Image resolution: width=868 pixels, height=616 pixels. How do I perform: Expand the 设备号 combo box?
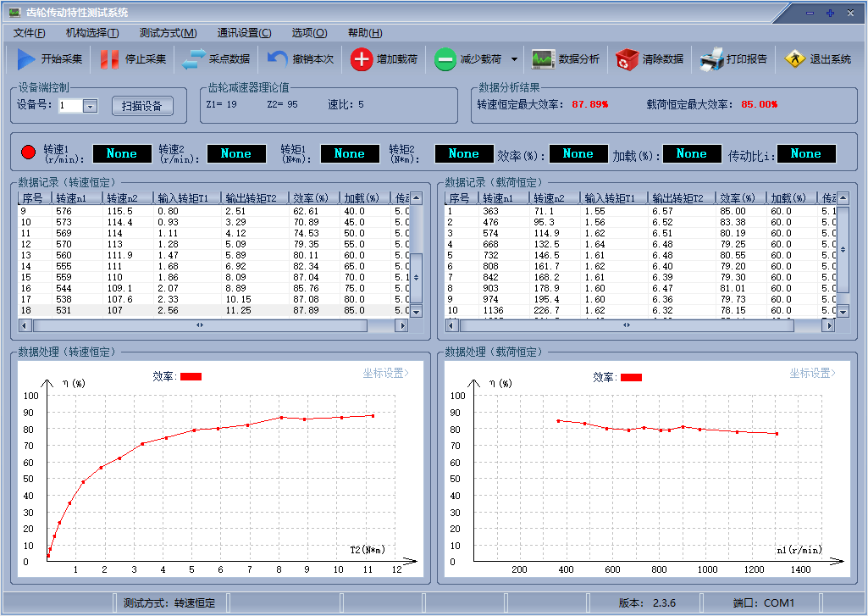point(91,106)
